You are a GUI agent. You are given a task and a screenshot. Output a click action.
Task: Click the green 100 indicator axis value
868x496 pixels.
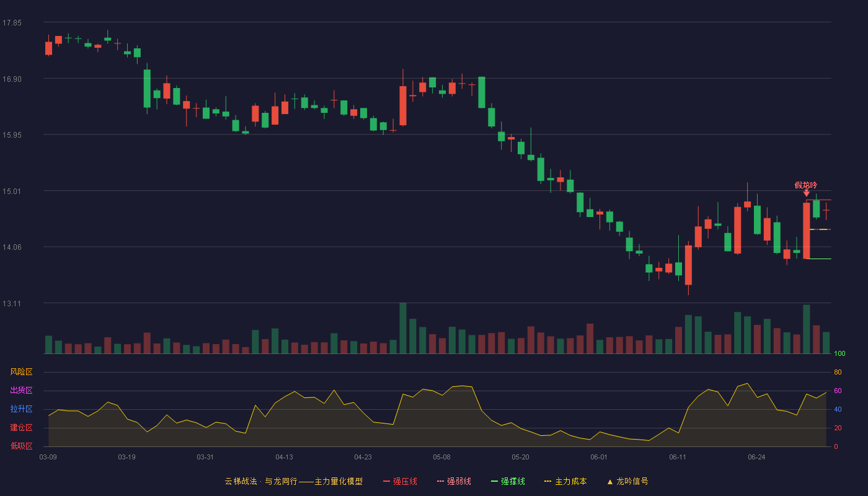tap(839, 354)
